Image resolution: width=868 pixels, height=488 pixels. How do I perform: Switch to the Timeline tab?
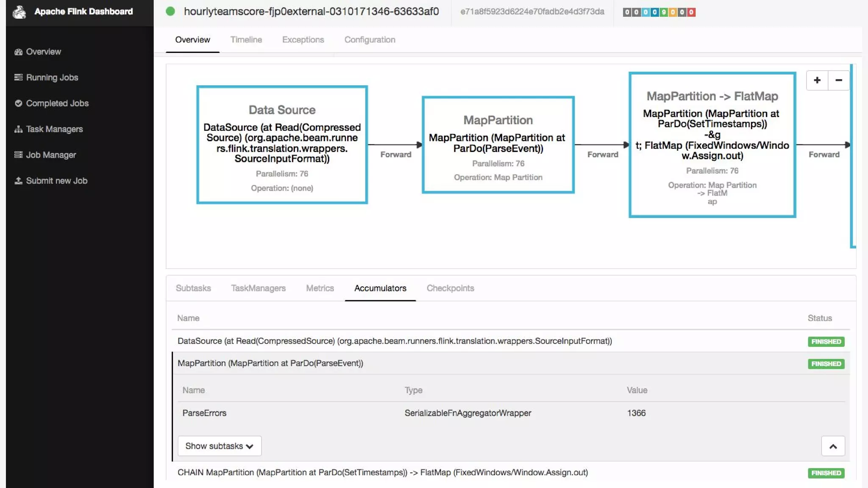pos(246,40)
